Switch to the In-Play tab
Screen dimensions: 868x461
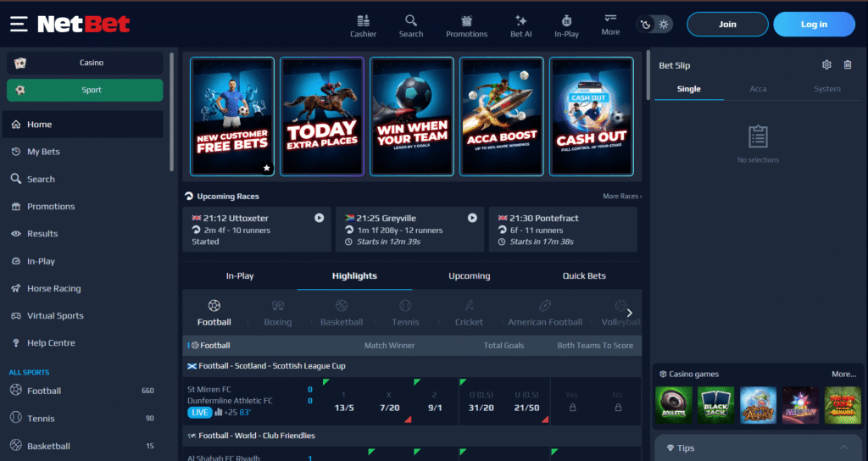tap(240, 275)
